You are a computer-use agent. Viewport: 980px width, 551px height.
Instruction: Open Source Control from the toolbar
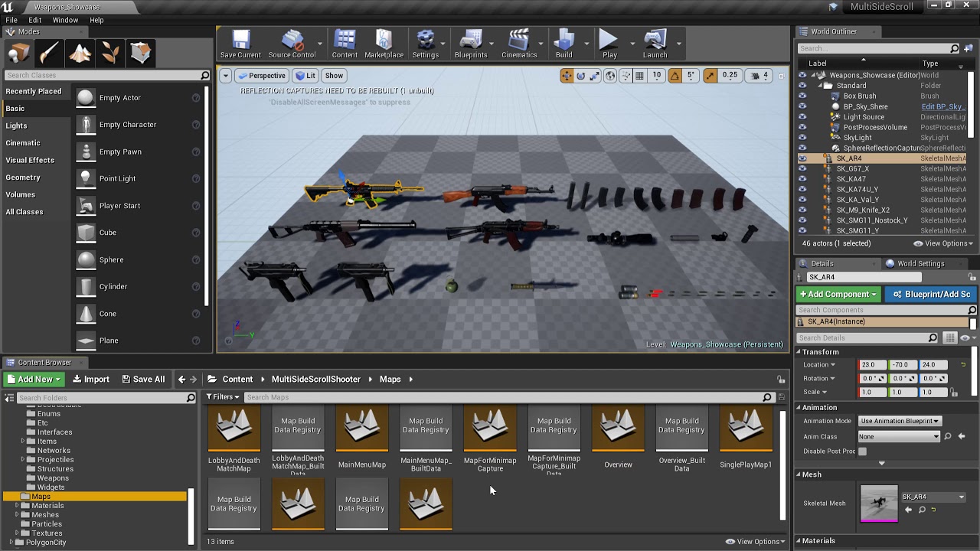click(x=292, y=44)
